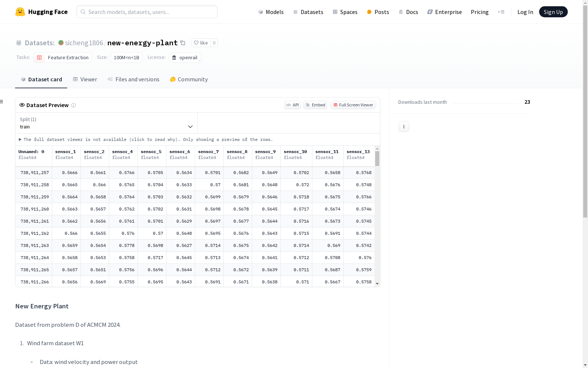588x368 pixels.
Task: Click the table vertical scrollbar thumb
Action: coord(377,159)
